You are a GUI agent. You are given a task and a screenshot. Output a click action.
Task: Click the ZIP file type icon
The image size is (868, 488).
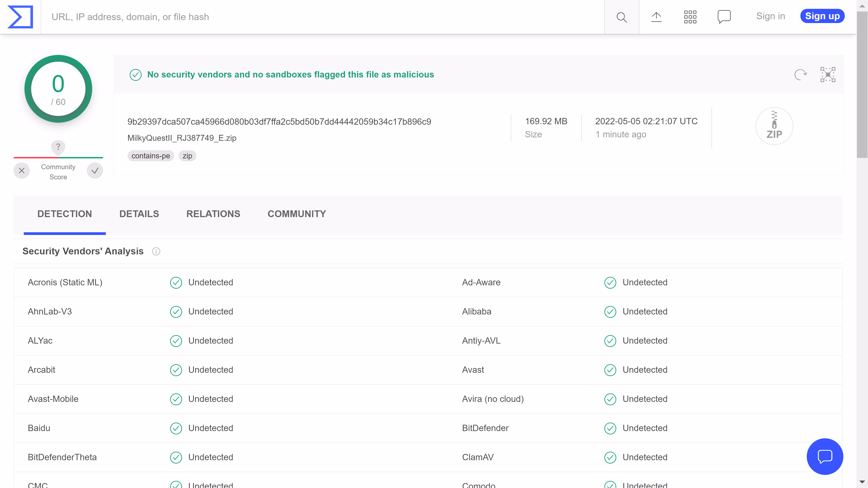click(x=774, y=126)
